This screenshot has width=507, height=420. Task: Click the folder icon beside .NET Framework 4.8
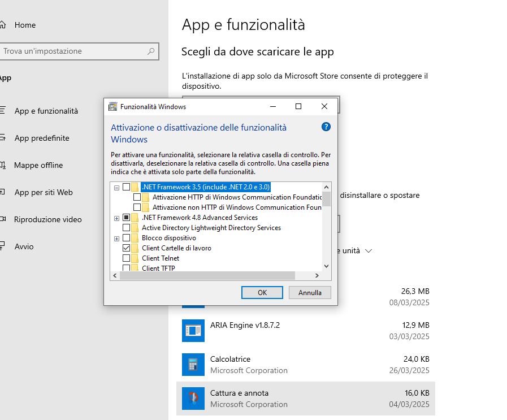pyautogui.click(x=135, y=217)
